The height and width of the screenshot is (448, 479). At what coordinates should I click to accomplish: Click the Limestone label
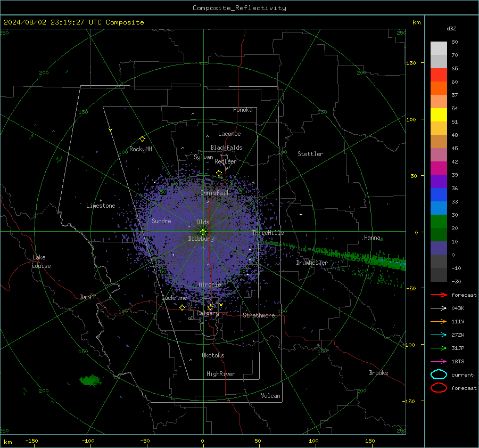tap(101, 206)
